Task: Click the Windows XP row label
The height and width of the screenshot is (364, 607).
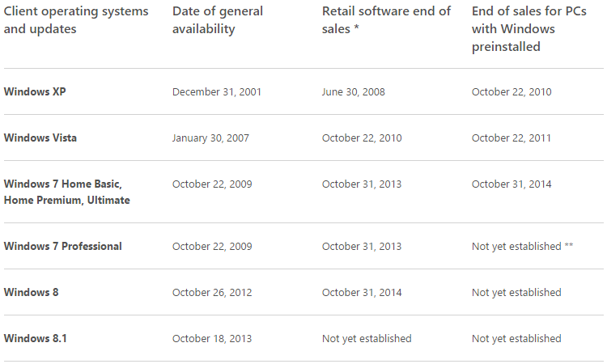Action: tap(35, 92)
